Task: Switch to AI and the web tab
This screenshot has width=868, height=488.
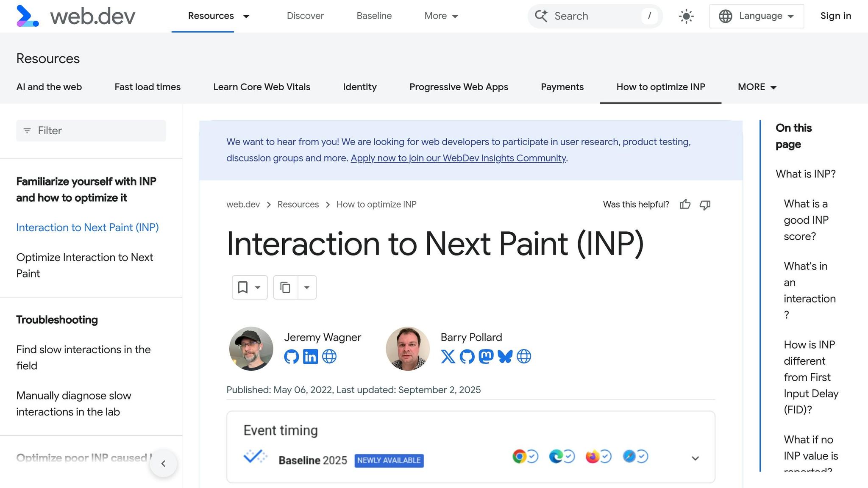Action: pos(49,87)
